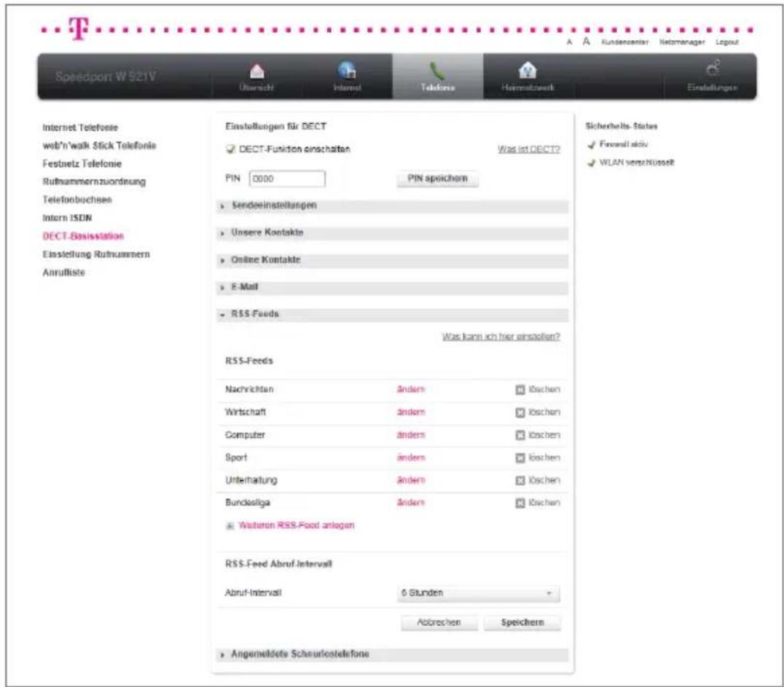Click the Logout link

pos(727,42)
